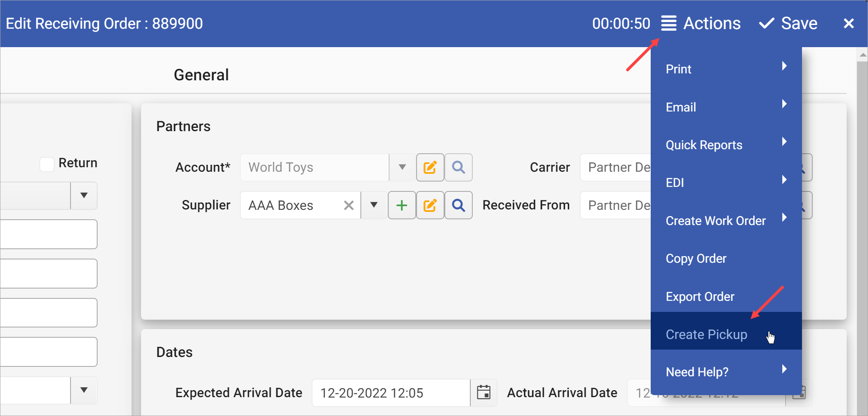
Task: Add a new Supplier with the plus icon
Action: [401, 205]
